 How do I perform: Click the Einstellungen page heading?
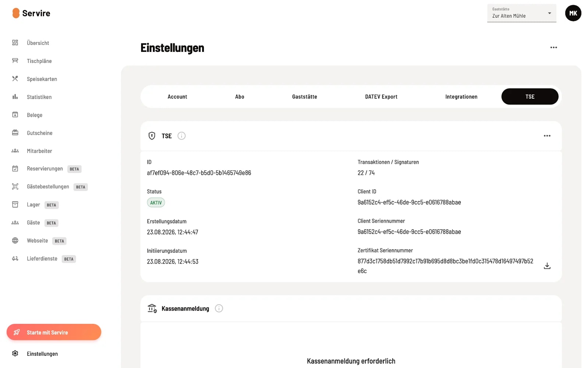point(172,48)
